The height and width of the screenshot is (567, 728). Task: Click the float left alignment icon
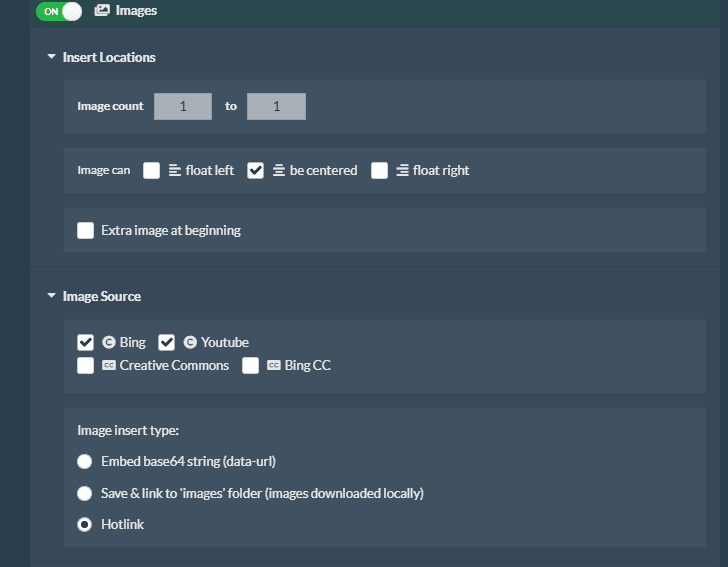tap(175, 170)
